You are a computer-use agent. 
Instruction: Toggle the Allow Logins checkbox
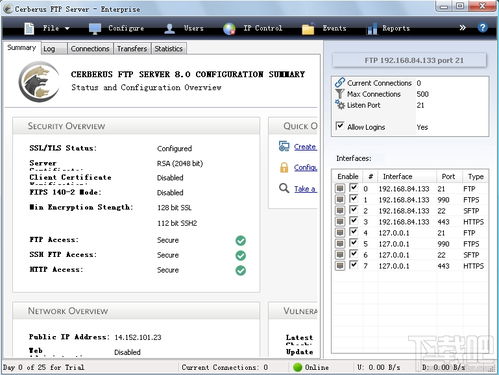coord(340,126)
